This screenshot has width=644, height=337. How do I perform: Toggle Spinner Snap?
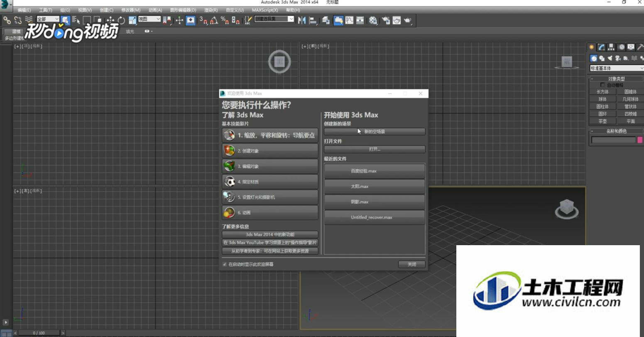235,20
